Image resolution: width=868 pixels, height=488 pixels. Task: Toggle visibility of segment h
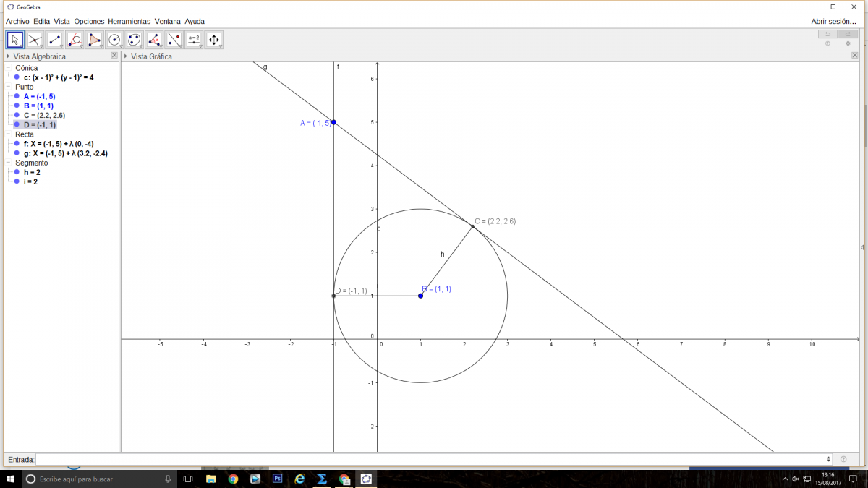17,172
